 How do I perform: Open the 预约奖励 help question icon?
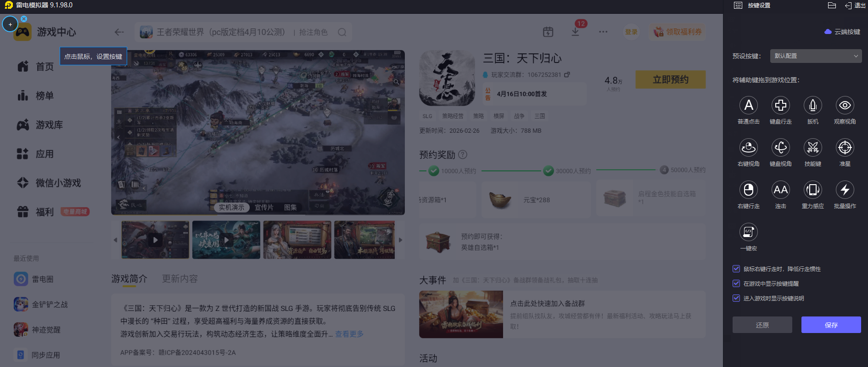463,154
